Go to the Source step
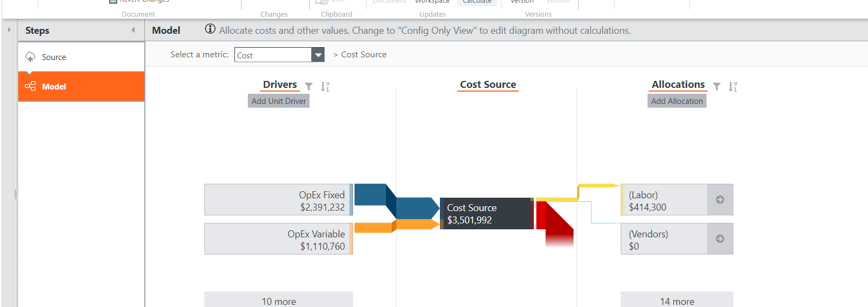Viewport: 868px width, 307px height. 54,57
